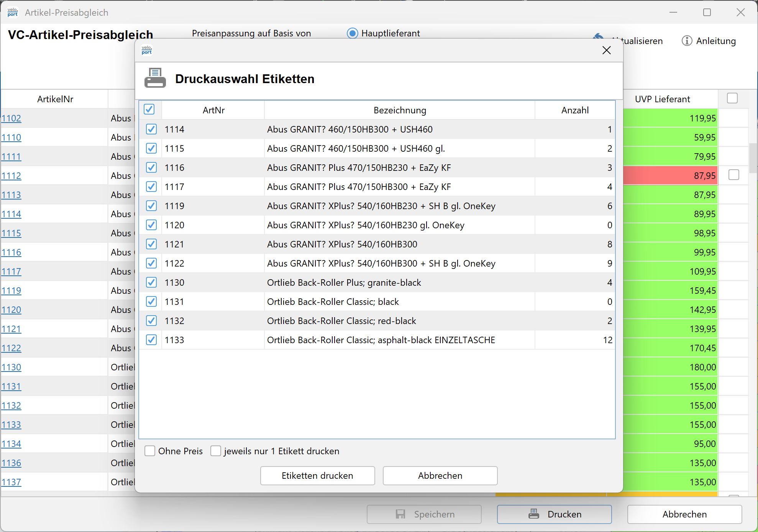758x532 pixels.
Task: Click Abbrechen in the label dialog
Action: coord(440,476)
